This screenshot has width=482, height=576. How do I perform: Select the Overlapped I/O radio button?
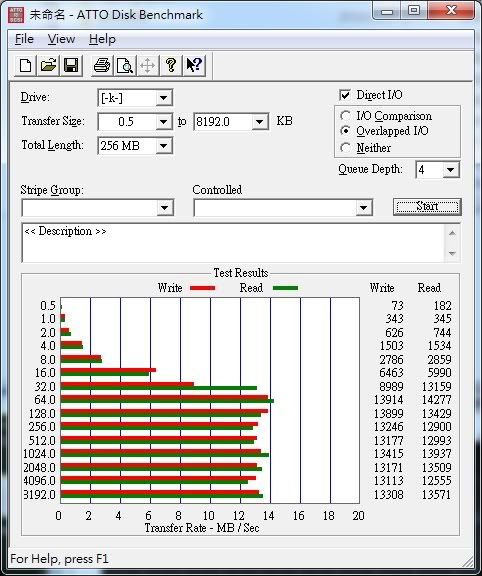[345, 131]
